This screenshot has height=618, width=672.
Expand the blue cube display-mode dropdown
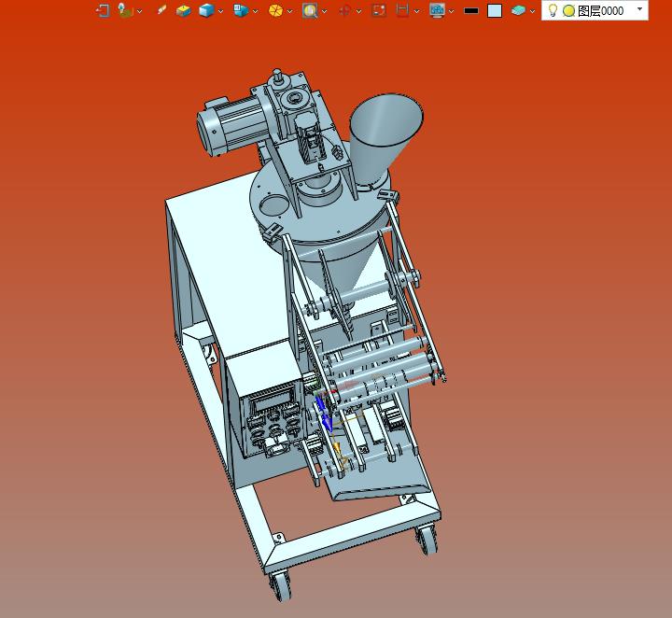pos(220,11)
